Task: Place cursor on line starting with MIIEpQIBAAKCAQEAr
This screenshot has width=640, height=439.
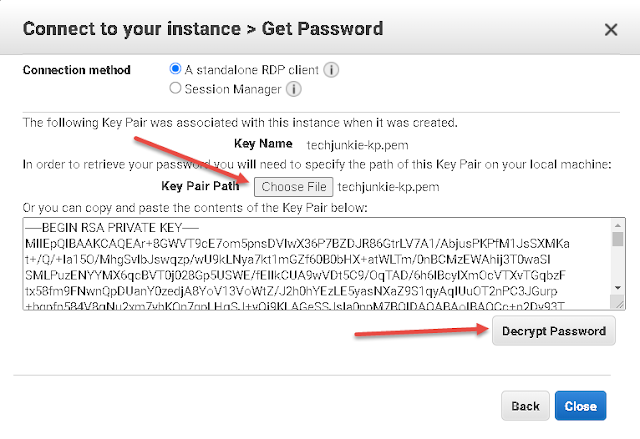Action: point(297,244)
